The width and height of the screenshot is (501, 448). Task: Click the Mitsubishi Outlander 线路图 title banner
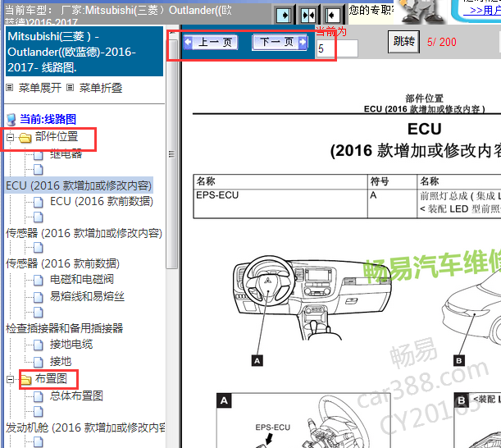(x=84, y=52)
